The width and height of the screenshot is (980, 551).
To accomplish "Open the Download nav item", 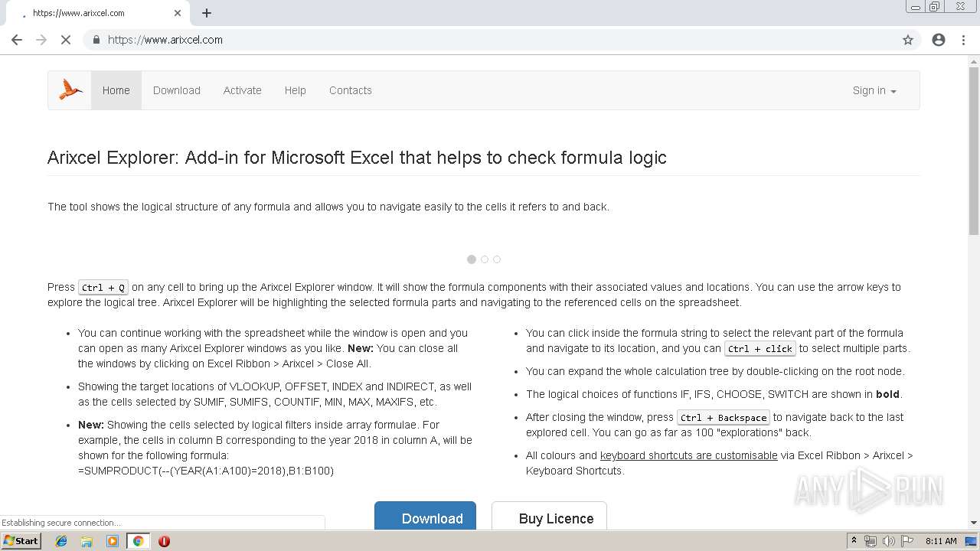I will point(177,90).
